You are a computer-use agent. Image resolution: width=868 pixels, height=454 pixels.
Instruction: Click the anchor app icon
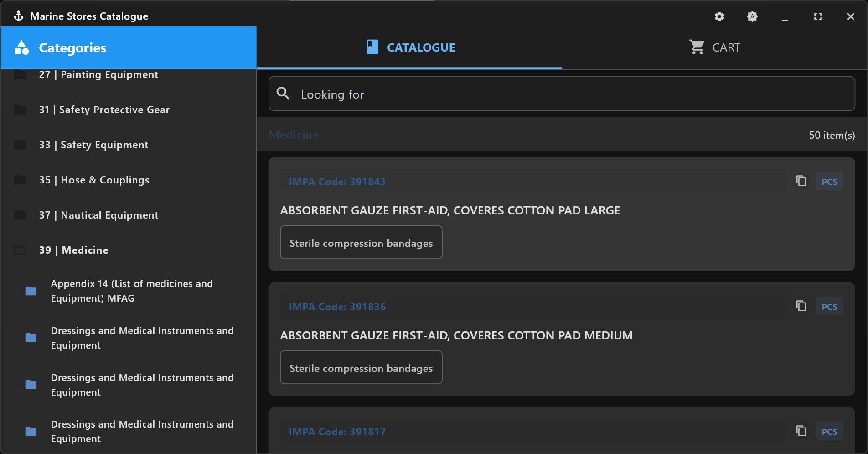[19, 16]
